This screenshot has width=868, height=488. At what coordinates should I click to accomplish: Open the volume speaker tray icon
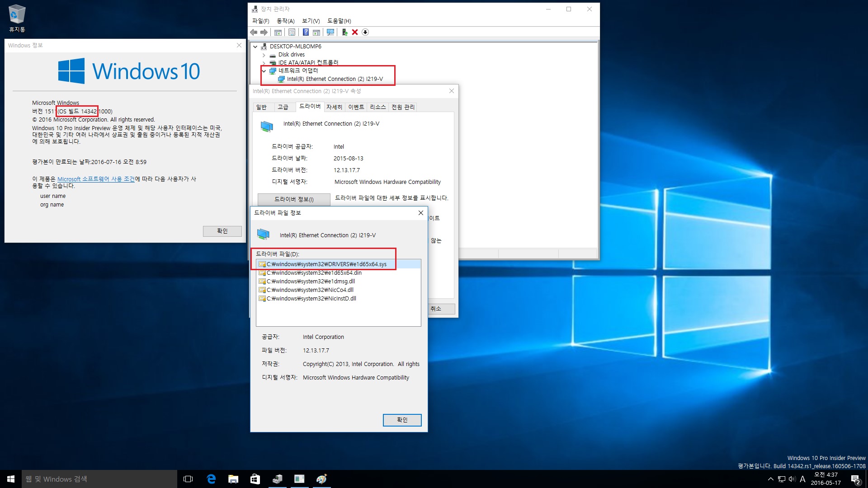[792, 479]
